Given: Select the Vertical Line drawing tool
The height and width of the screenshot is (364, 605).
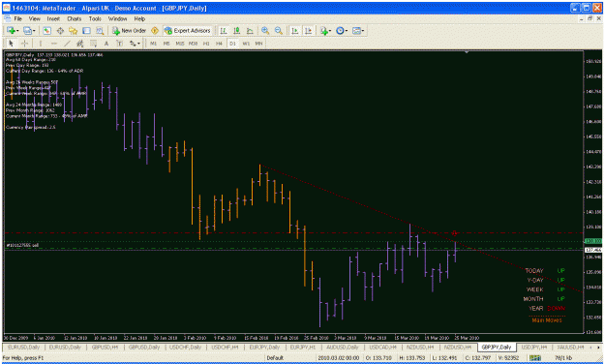Looking at the screenshot, I should click(x=40, y=44).
